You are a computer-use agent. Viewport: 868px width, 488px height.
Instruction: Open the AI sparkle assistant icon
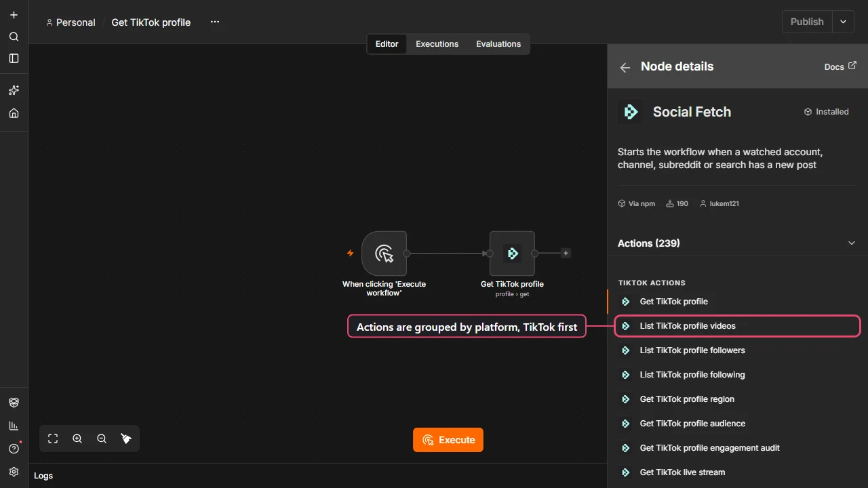pyautogui.click(x=14, y=90)
